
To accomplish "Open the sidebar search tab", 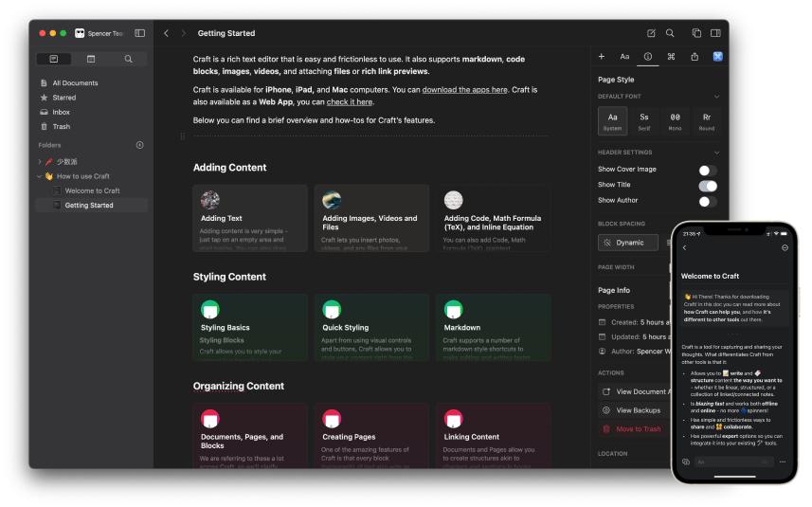I will pos(129,59).
